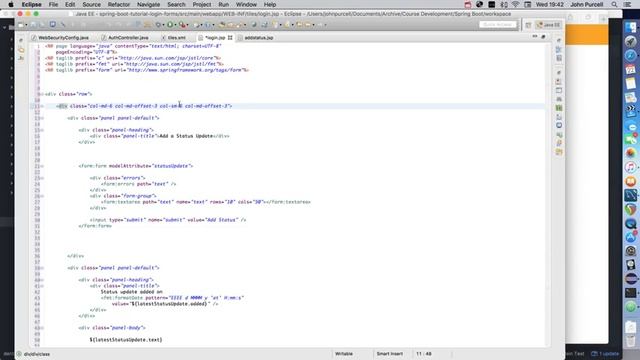Click the 11 : 48 cursor position

(x=424, y=354)
